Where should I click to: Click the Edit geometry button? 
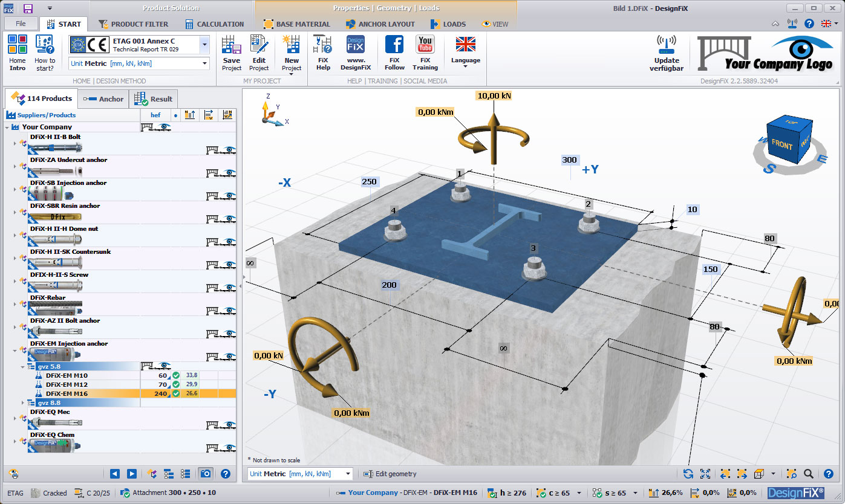[x=390, y=474]
